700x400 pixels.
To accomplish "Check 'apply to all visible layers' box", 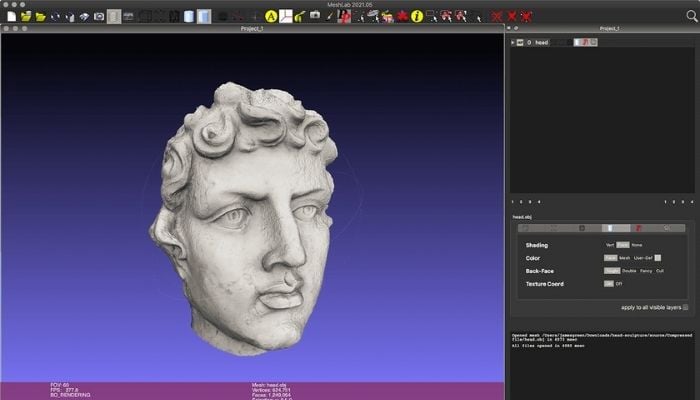I will [685, 307].
